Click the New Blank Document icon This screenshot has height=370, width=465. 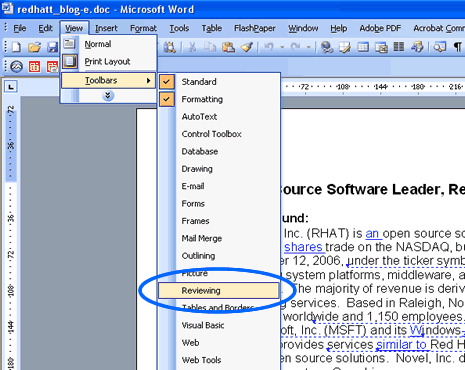tap(17, 47)
